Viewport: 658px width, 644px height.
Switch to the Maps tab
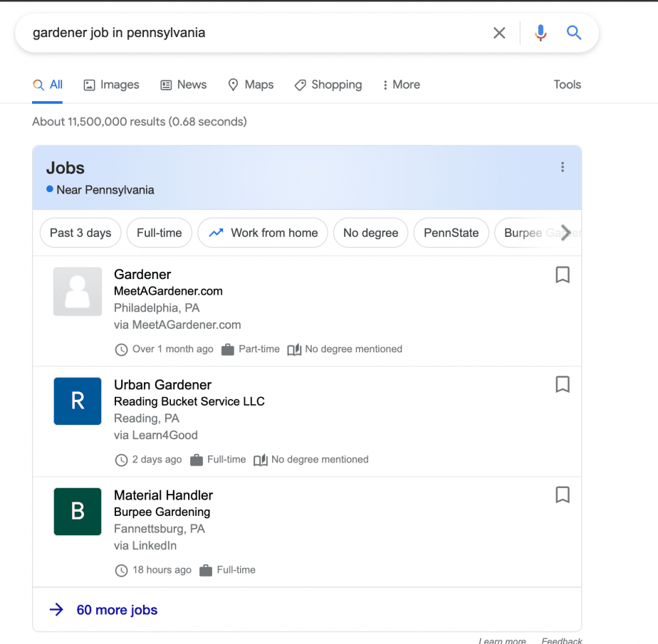point(251,85)
